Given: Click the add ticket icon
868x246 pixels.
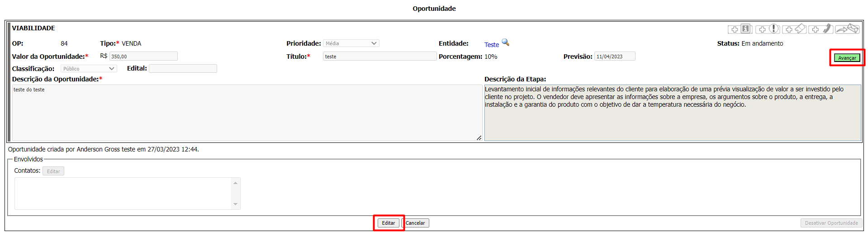Looking at the screenshot, I should coord(794,29).
